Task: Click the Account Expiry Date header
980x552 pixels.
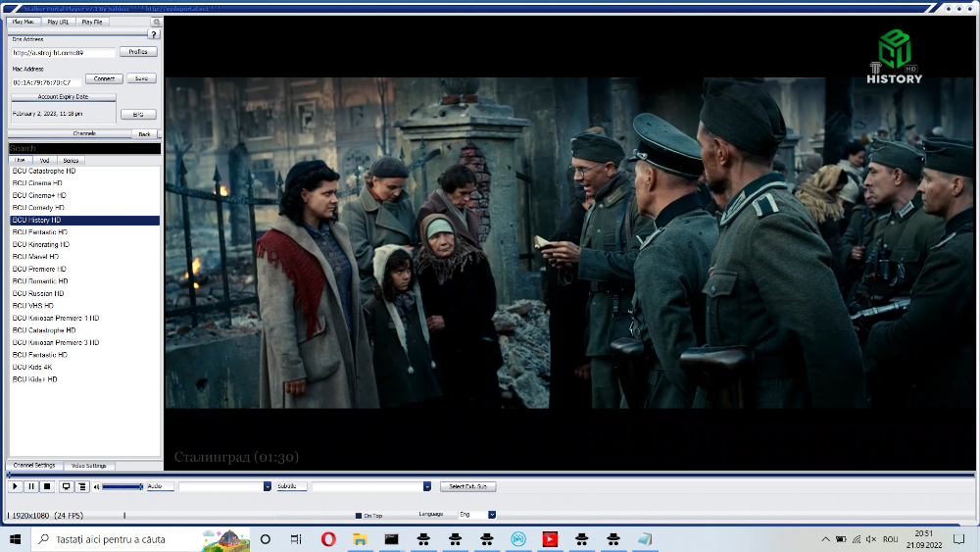Action: [x=63, y=97]
